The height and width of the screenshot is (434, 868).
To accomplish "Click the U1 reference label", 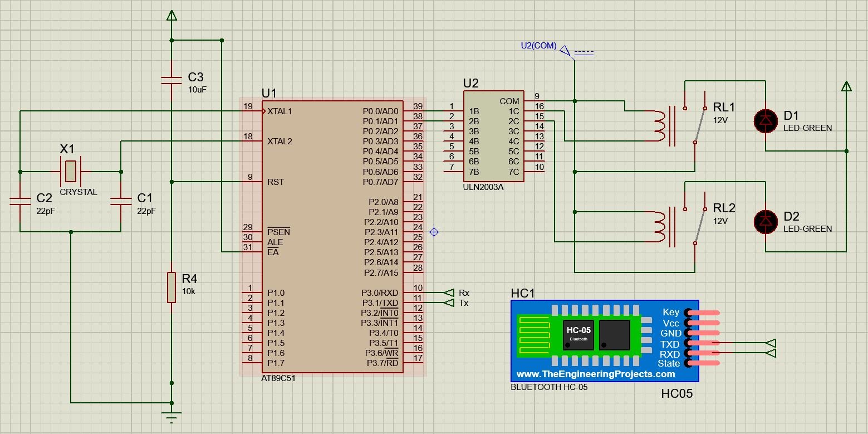I will (x=269, y=94).
